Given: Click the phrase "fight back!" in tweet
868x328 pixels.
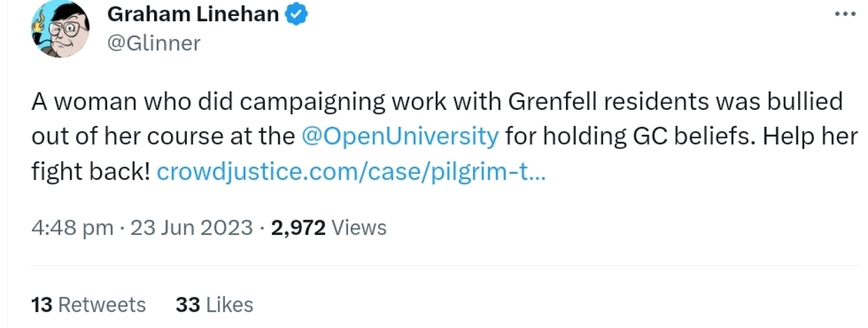Looking at the screenshot, I should click(x=90, y=172).
